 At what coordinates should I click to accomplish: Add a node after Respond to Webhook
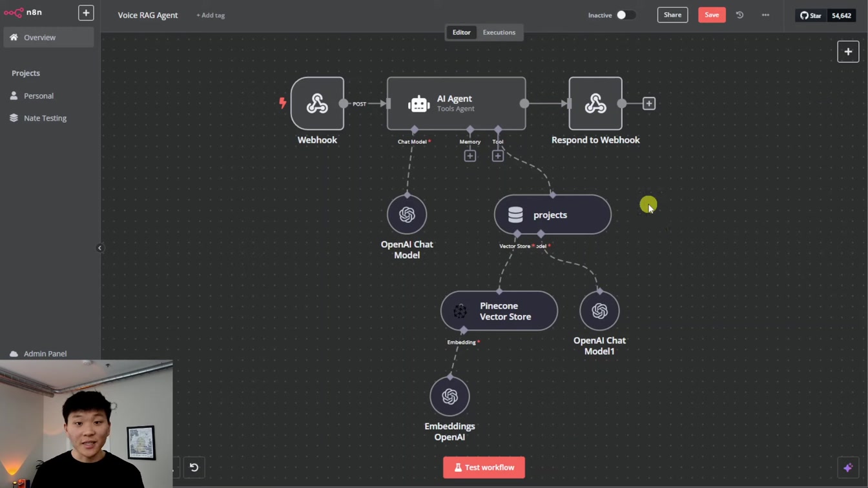tap(649, 103)
